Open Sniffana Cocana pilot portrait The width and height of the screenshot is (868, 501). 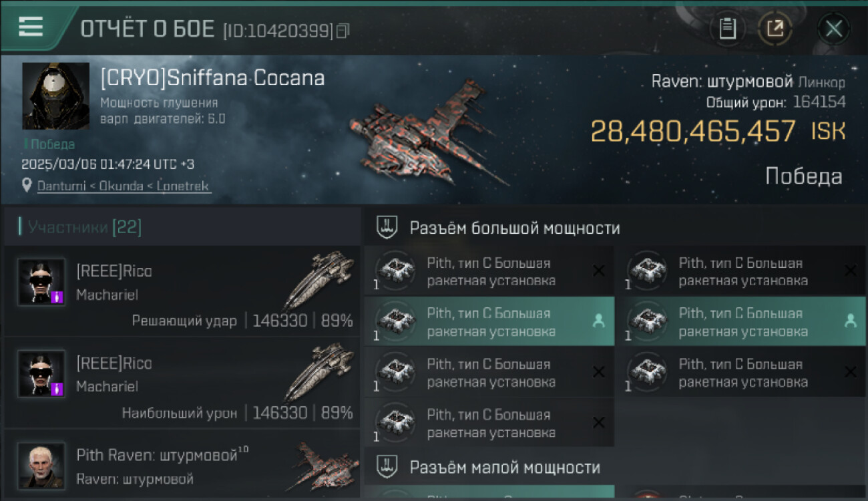click(x=55, y=96)
